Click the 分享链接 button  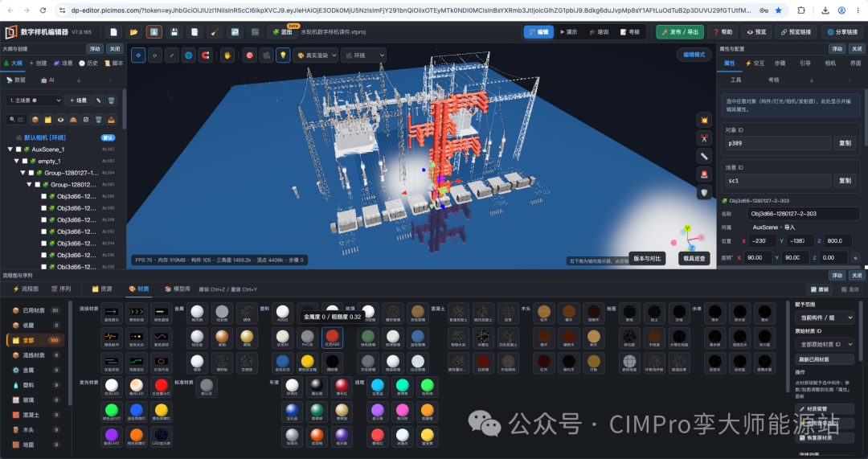click(x=842, y=32)
